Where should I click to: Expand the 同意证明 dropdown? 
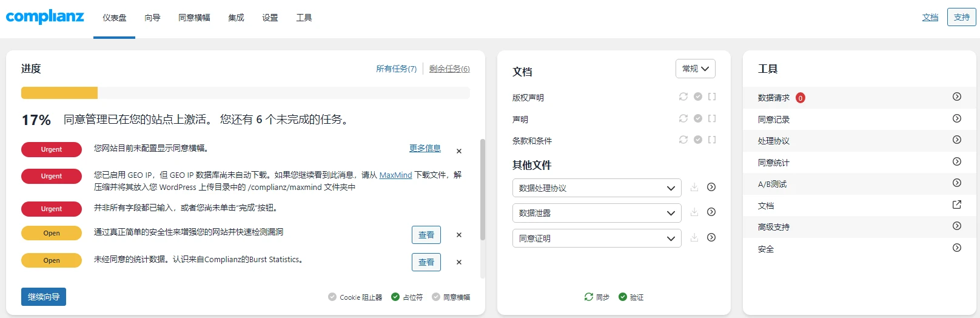[597, 238]
